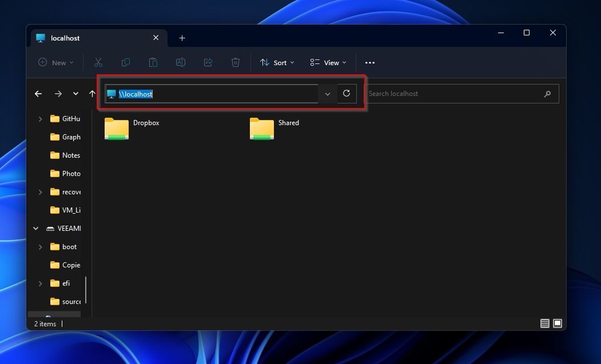Click the Share icon in the toolbar

point(208,62)
